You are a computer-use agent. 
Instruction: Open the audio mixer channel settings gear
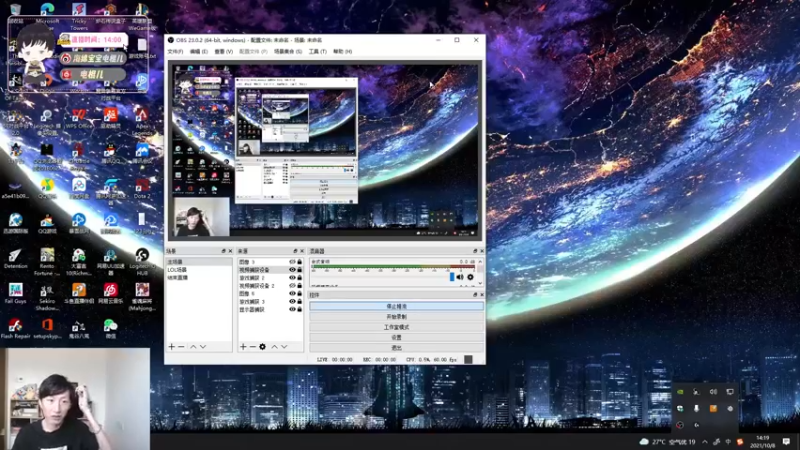[x=470, y=277]
